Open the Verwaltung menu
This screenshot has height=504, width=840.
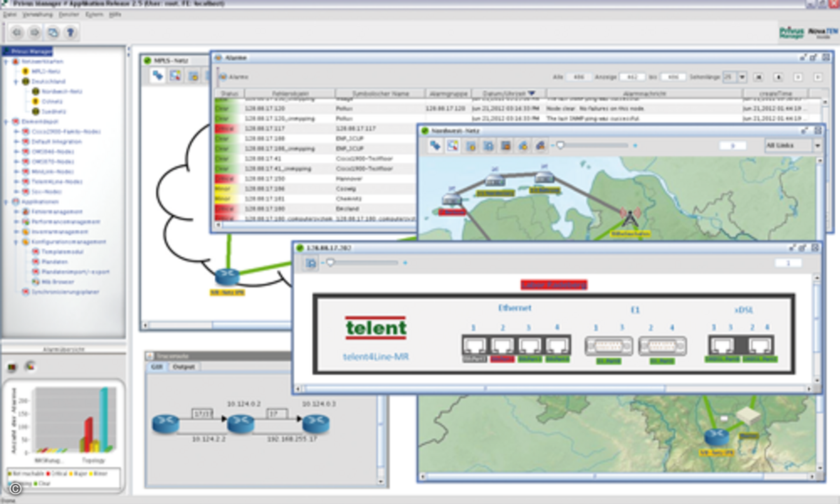point(37,14)
